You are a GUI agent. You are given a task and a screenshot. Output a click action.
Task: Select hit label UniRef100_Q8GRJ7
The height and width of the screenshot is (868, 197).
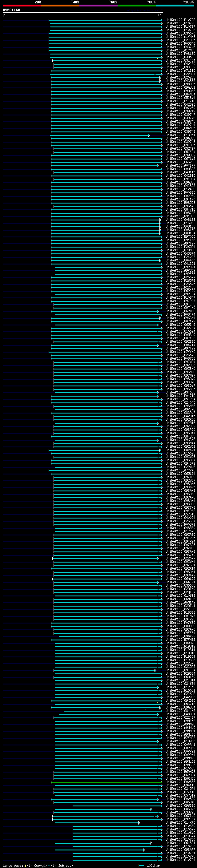(x=180, y=413)
